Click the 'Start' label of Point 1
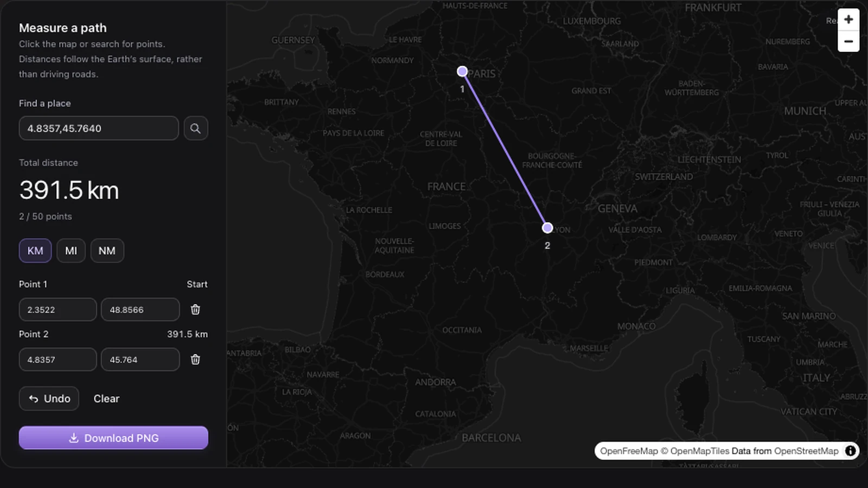 pos(197,284)
